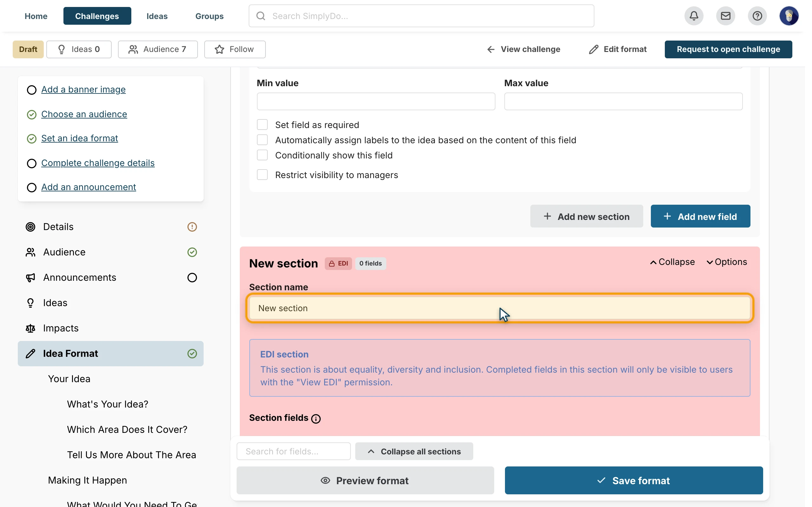Tick Restrict visibility to managers checkbox
This screenshot has height=507, width=812.
(x=262, y=175)
